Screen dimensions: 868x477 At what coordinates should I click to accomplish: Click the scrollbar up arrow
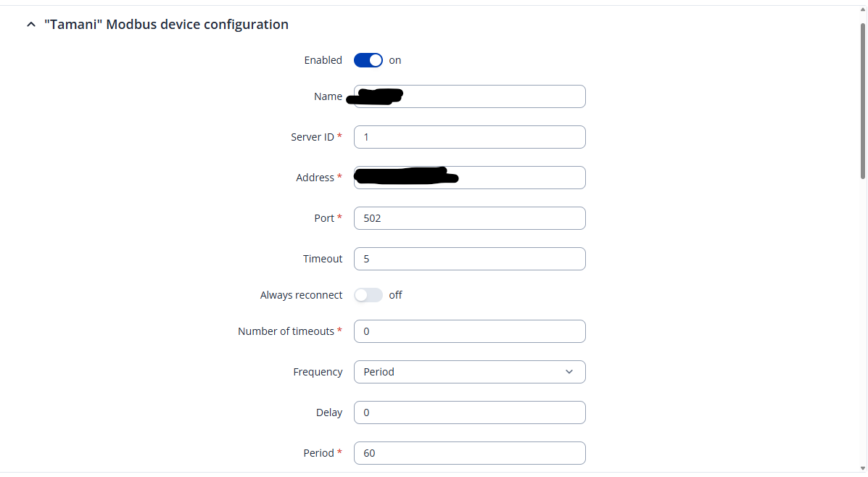pyautogui.click(x=863, y=10)
